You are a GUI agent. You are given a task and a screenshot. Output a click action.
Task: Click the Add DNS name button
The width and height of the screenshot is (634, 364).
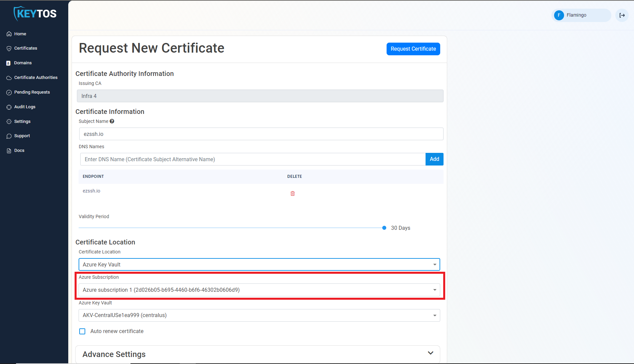(x=435, y=159)
